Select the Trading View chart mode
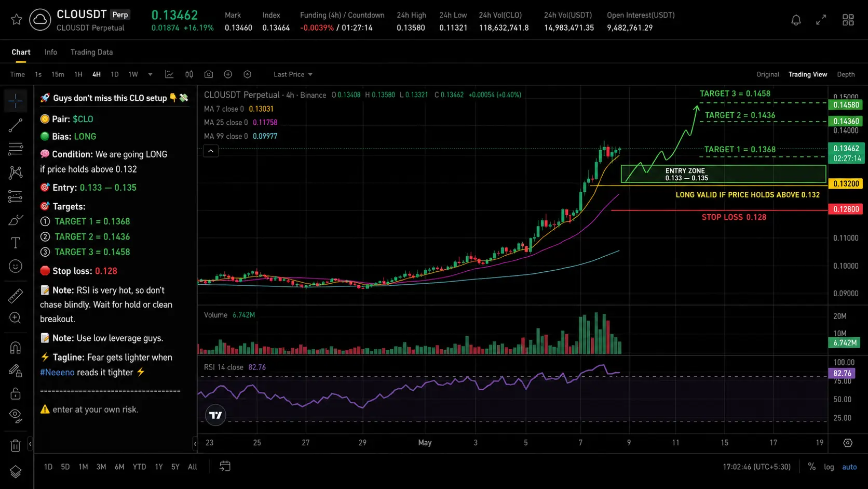The width and height of the screenshot is (868, 489). (808, 74)
